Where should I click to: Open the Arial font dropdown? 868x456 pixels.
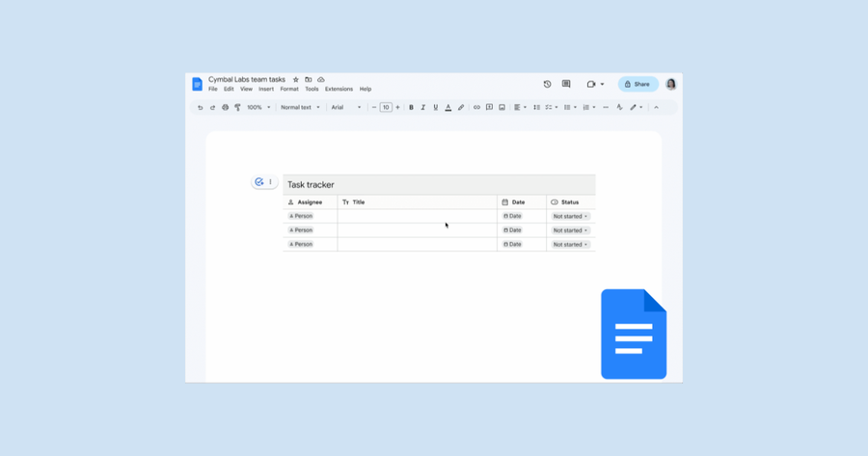pos(346,107)
